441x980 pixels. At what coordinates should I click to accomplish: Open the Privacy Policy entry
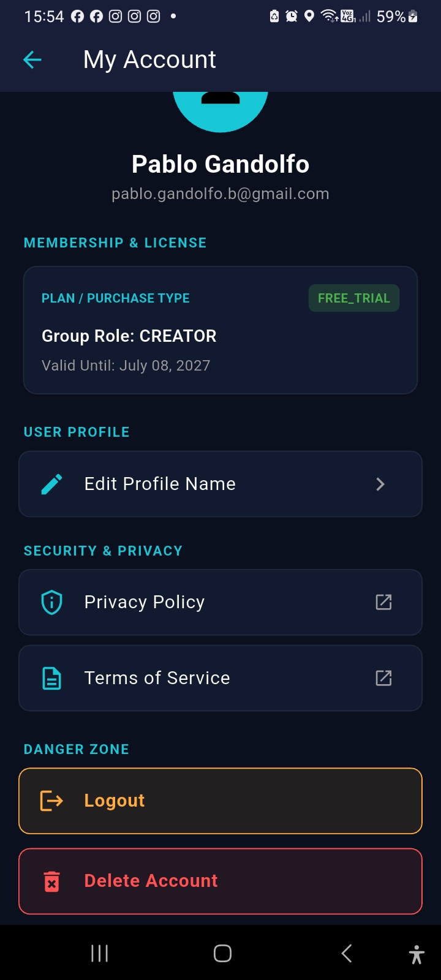pyautogui.click(x=221, y=602)
